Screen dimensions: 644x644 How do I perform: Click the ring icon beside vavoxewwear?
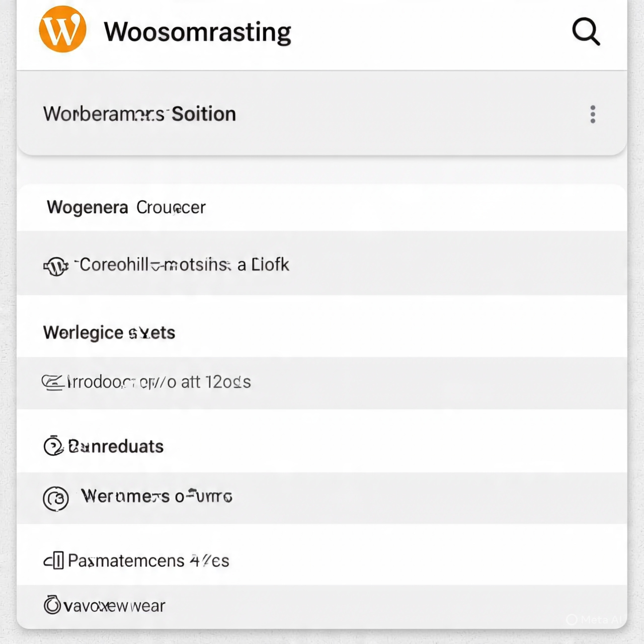click(x=52, y=605)
